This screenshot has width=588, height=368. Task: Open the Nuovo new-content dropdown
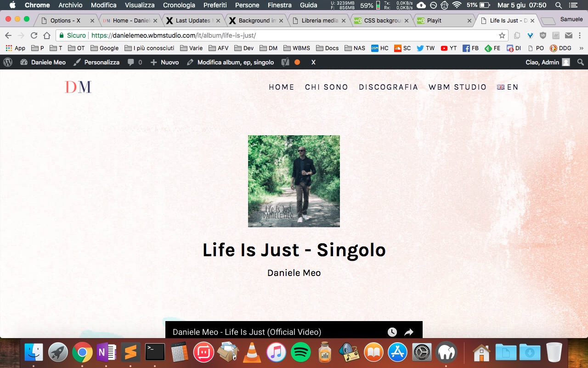tap(164, 62)
